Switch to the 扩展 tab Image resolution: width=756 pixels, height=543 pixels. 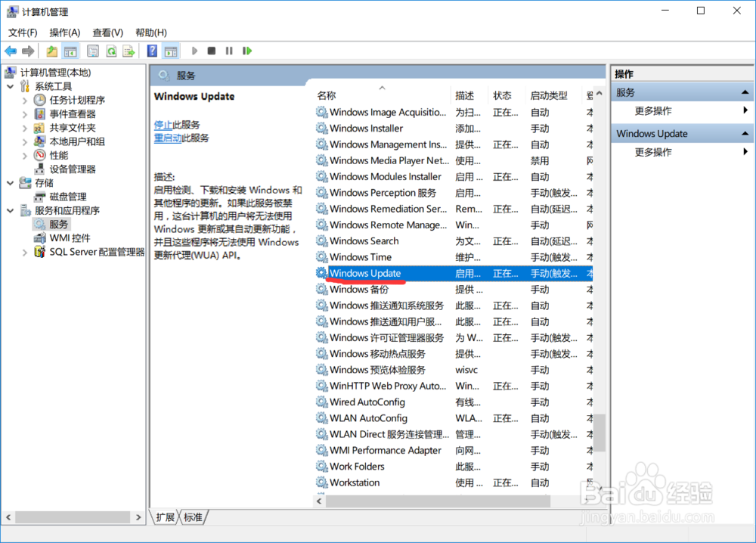[166, 517]
